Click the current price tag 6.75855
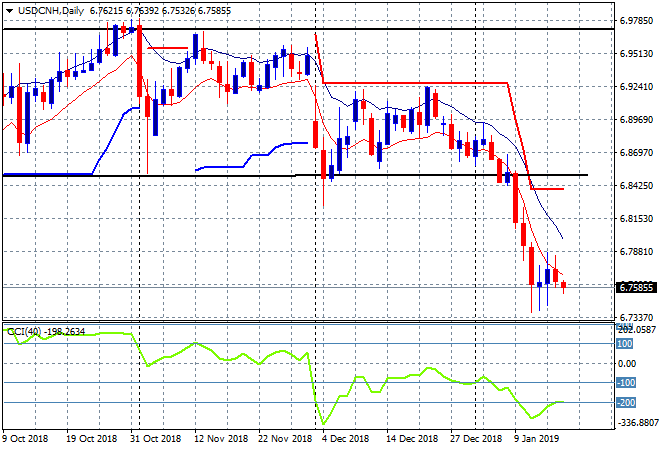This screenshot has height=450, width=660. point(636,288)
